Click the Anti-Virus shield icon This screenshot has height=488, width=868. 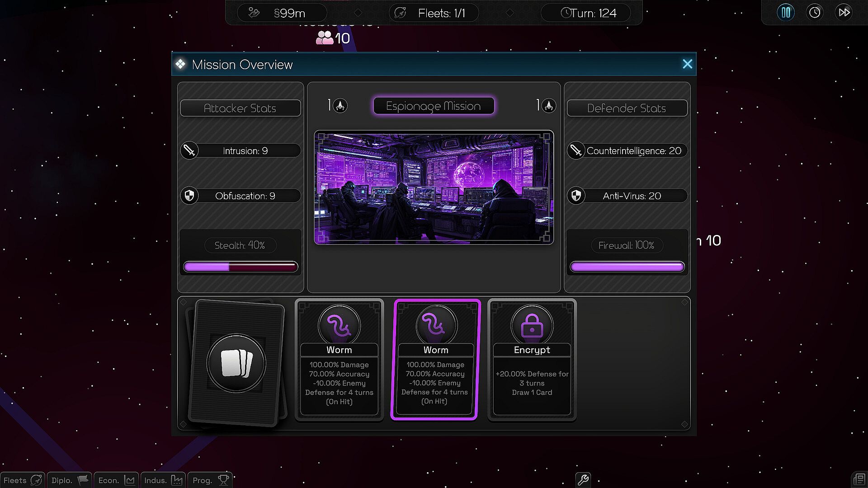(x=576, y=196)
